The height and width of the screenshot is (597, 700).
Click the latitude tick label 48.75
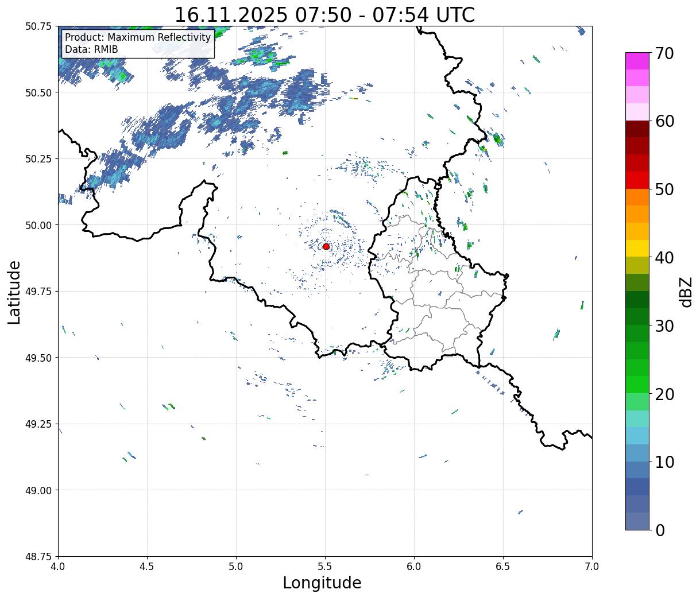(x=38, y=557)
